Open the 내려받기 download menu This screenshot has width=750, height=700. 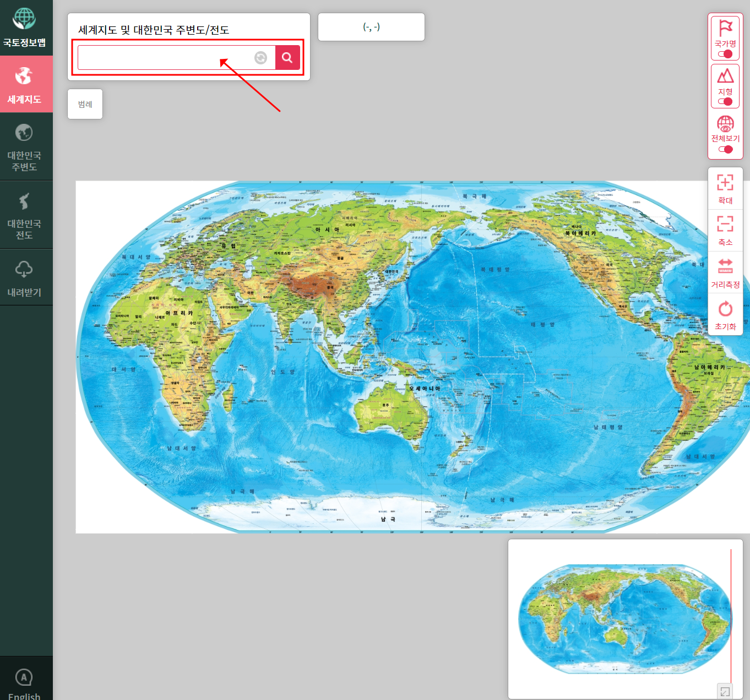click(26, 277)
